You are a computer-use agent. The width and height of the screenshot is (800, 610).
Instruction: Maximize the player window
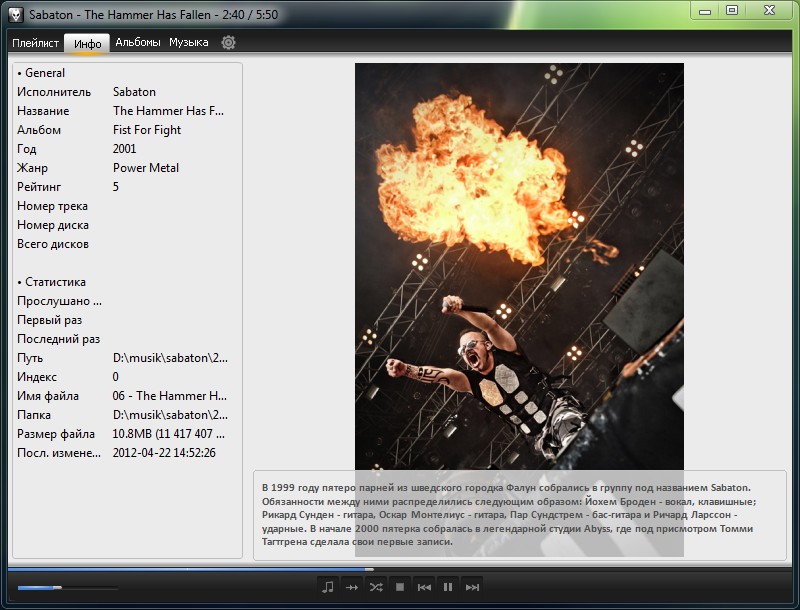pyautogui.click(x=732, y=11)
